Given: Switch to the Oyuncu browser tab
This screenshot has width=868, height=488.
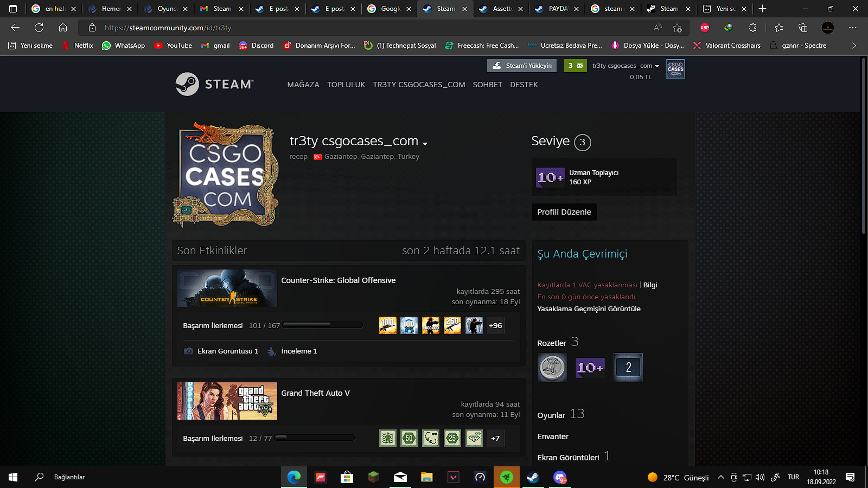Looking at the screenshot, I should pyautogui.click(x=165, y=9).
